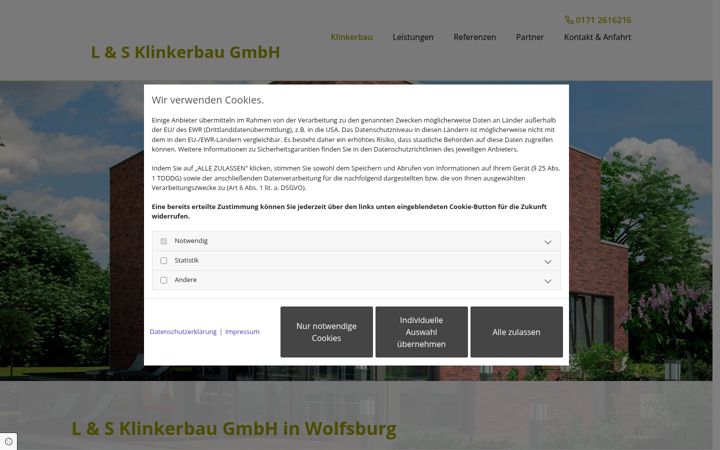
Task: Expand the Statistik row chevron
Action: click(x=547, y=261)
